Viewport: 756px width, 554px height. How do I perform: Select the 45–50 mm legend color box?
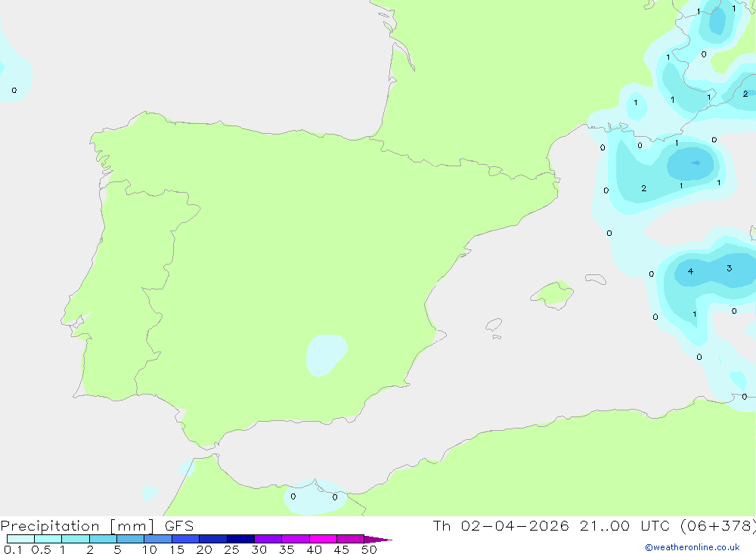350,539
